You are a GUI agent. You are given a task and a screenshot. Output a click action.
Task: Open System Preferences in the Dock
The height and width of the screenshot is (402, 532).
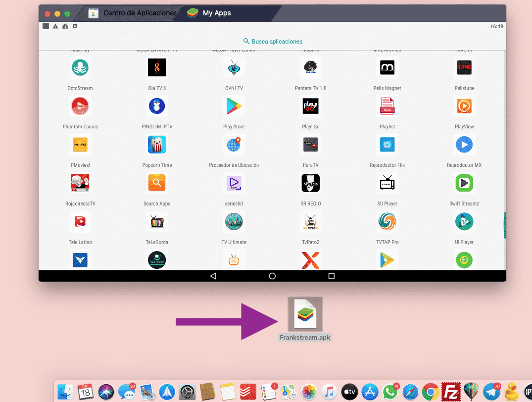coord(187,392)
